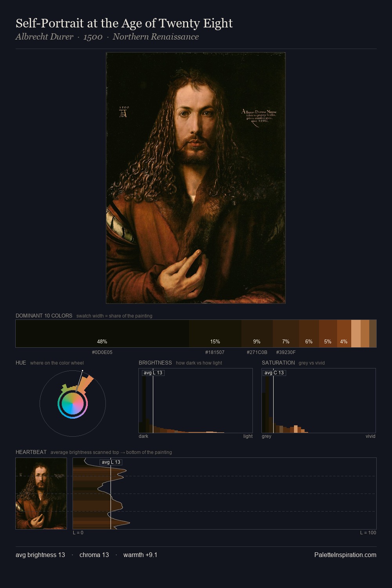
Task: Click the "light" axis label under Brightness
Action: pyautogui.click(x=248, y=436)
